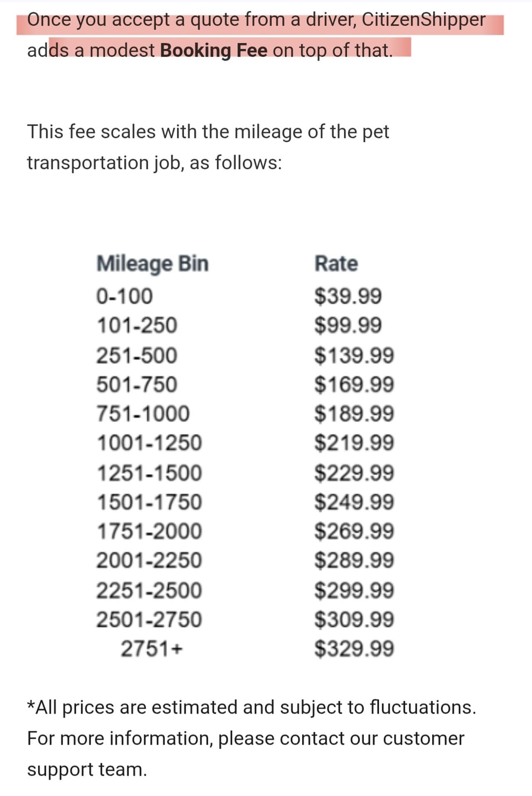This screenshot has width=532, height=796.
Task: Select the 501-750 mileage bin
Action: pyautogui.click(x=136, y=384)
